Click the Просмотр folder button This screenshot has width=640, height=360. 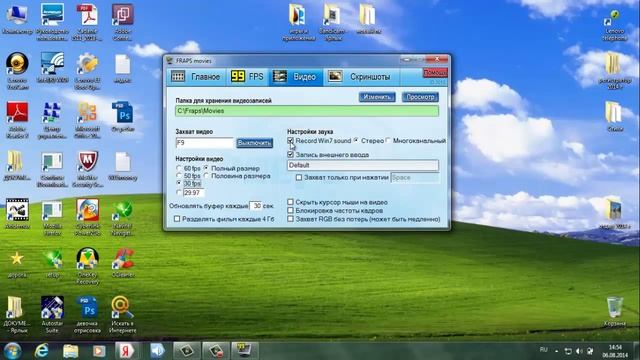pyautogui.click(x=420, y=97)
